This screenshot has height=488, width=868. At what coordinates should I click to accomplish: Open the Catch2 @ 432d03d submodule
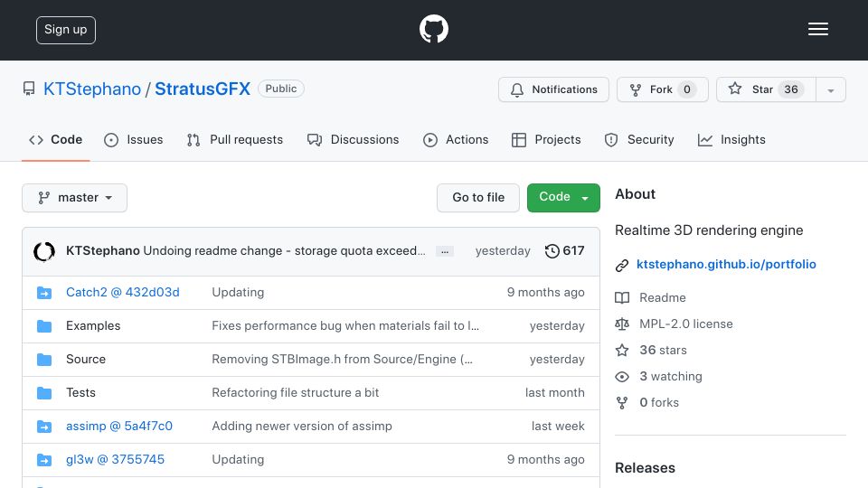tap(122, 292)
